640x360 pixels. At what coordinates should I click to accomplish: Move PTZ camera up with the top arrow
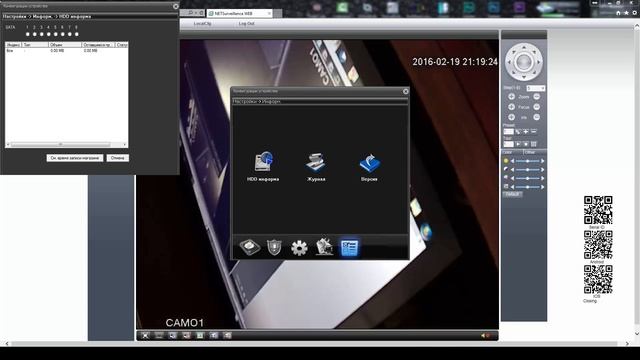point(524,48)
